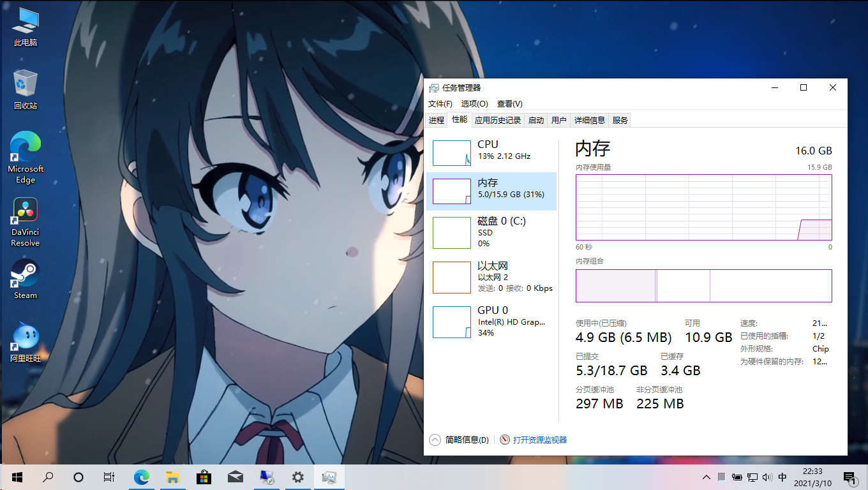Open the 选项(O) menu

475,103
